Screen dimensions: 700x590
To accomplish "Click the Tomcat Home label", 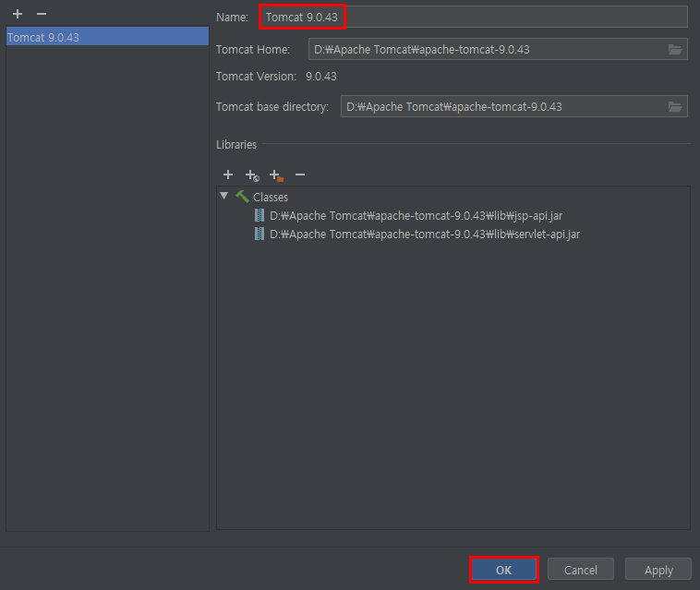I will [253, 49].
